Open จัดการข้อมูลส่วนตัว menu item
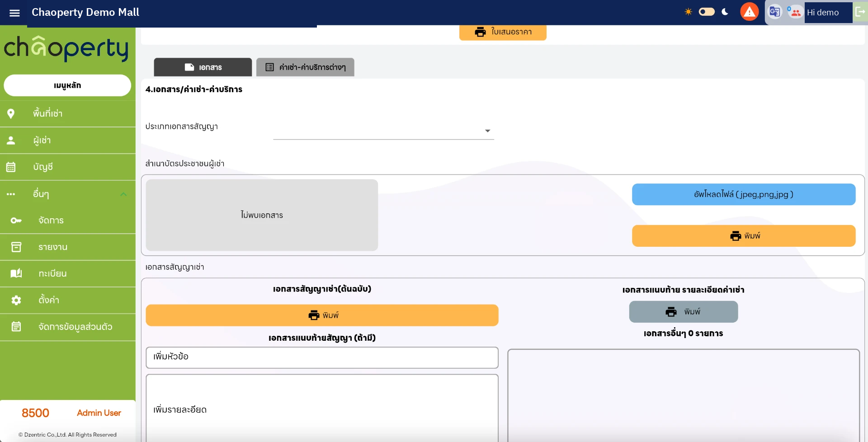This screenshot has width=868, height=442. coord(68,327)
